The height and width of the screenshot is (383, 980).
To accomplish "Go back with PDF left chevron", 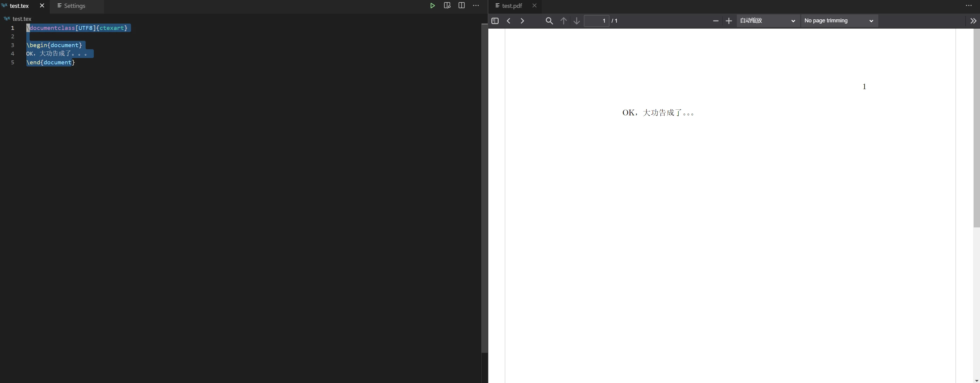I will tap(509, 21).
